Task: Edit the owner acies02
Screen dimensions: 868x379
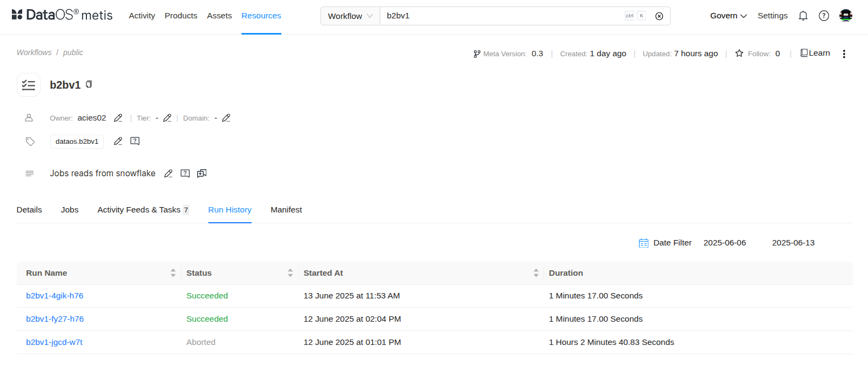Action: pos(118,118)
